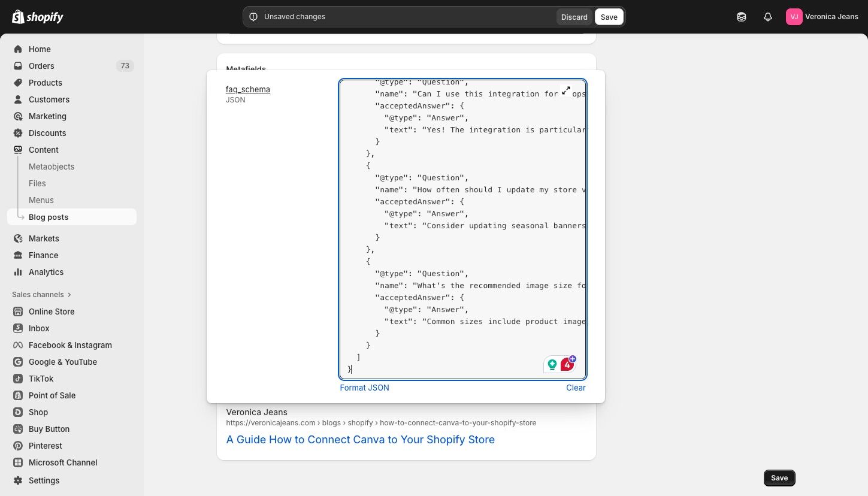The height and width of the screenshot is (496, 868).
Task: Expand the Sales channels section
Action: tap(41, 295)
